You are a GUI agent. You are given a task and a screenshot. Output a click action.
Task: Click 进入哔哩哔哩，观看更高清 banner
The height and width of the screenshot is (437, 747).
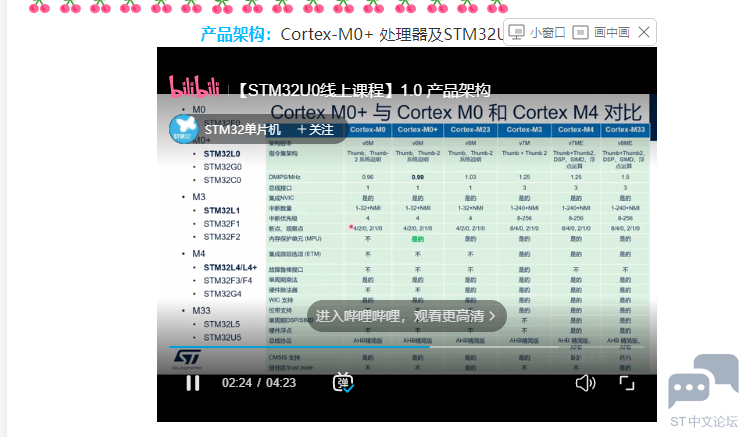(x=406, y=316)
